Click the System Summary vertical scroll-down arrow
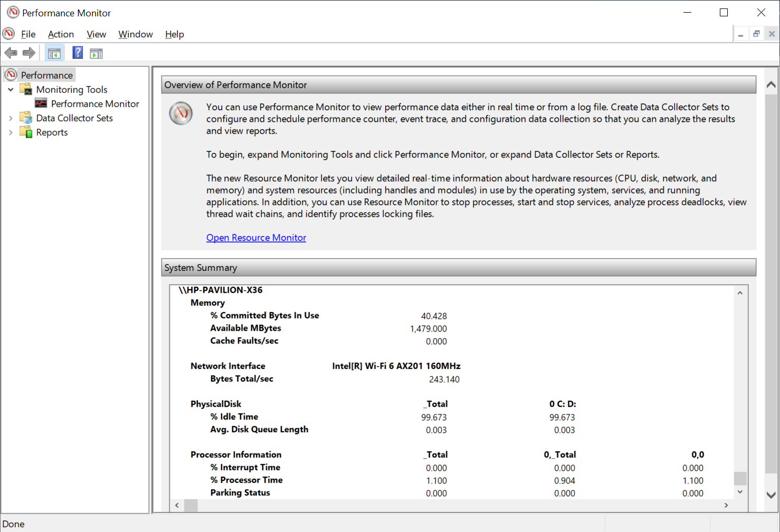This screenshot has height=532, width=780. (x=740, y=492)
